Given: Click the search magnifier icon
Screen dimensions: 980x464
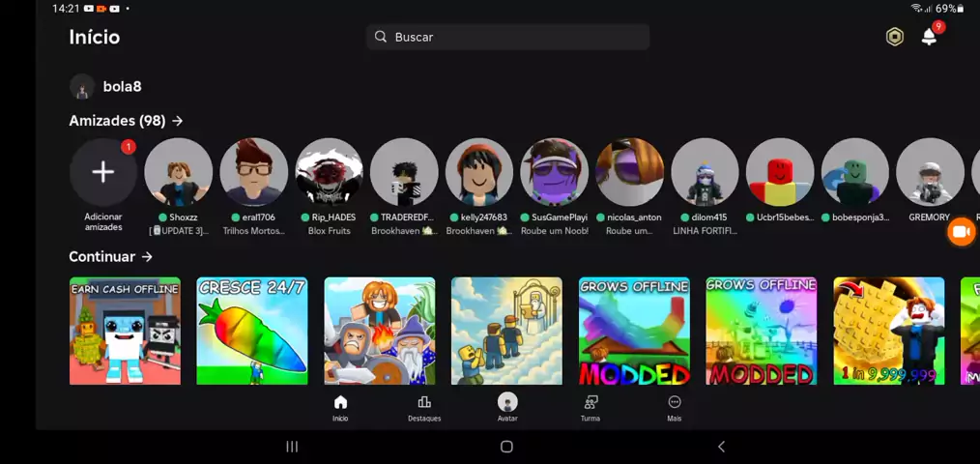Looking at the screenshot, I should [x=380, y=37].
